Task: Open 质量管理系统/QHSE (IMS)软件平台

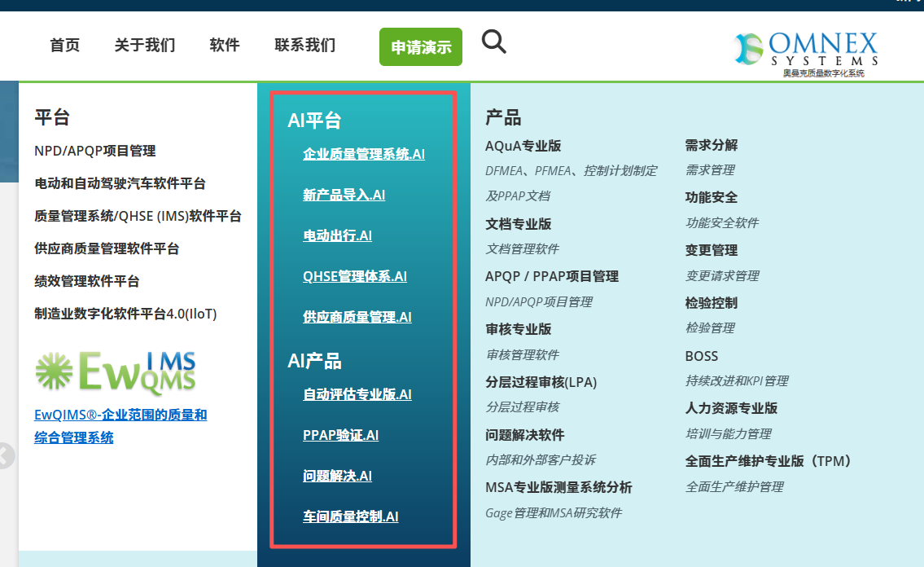Action: (138, 217)
